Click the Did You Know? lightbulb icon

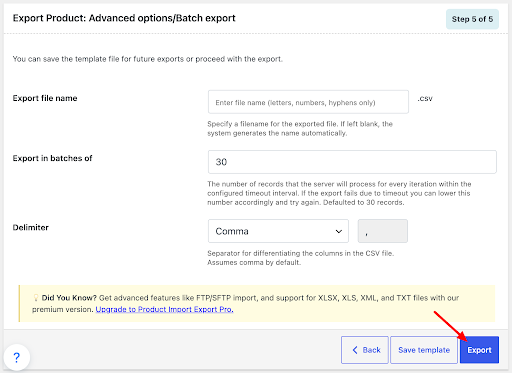coord(36,298)
